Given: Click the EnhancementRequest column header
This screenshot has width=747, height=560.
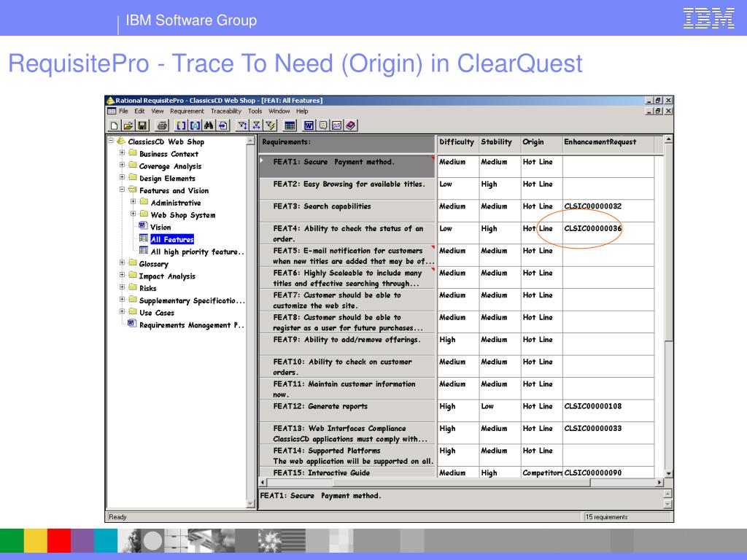Looking at the screenshot, I should click(608, 144).
